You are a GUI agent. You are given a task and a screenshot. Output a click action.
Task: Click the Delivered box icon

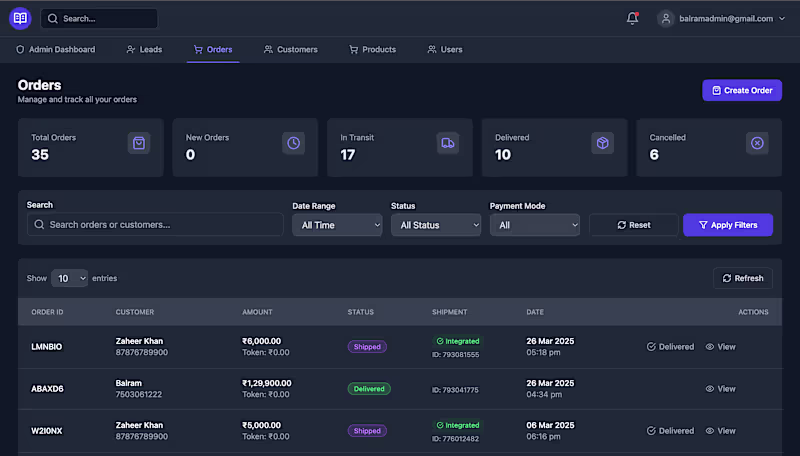(x=603, y=143)
